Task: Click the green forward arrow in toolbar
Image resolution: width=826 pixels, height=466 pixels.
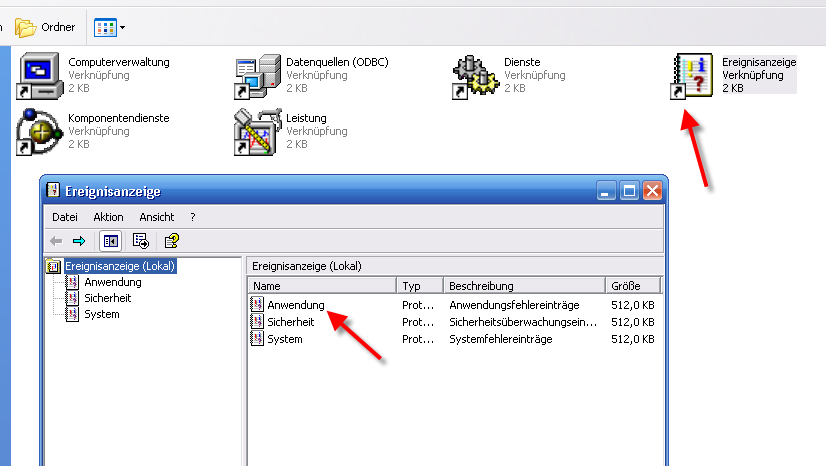Action: (x=79, y=241)
